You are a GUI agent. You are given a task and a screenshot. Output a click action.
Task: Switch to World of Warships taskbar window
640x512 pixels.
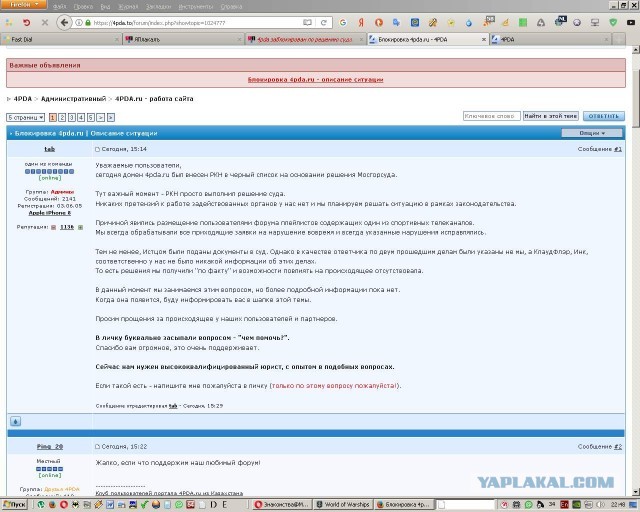343,505
